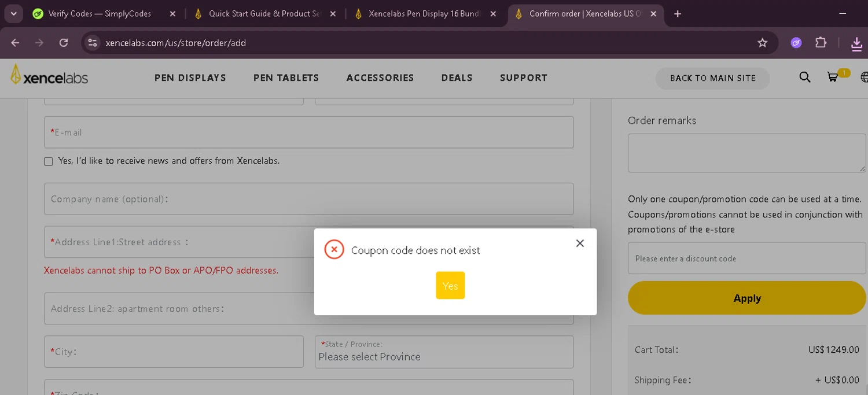Open the shopping cart icon
The height and width of the screenshot is (395, 868).
[833, 77]
